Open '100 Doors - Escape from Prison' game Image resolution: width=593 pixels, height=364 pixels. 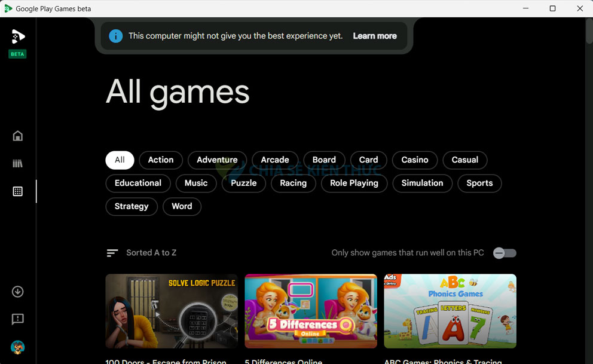[172, 311]
